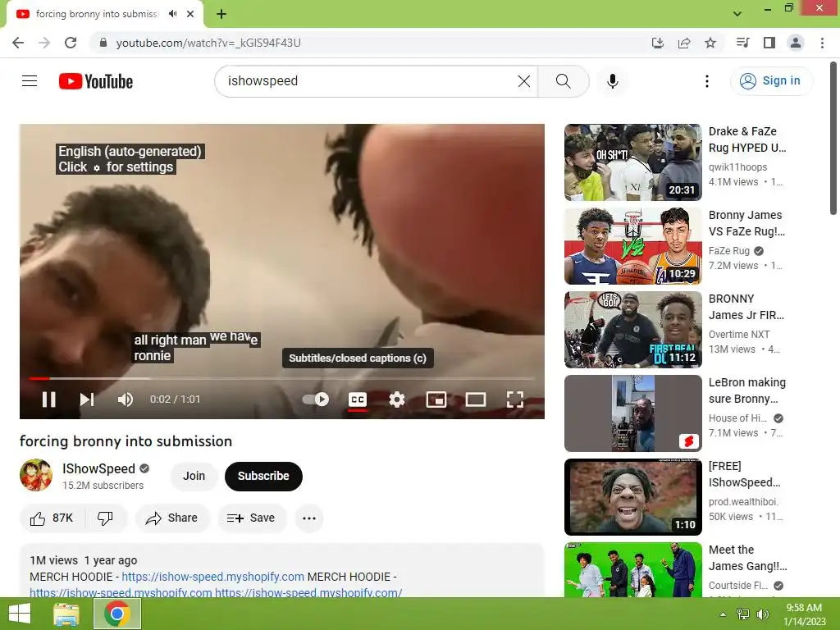Start voice search with microphone
The height and width of the screenshot is (630, 840).
coord(613,81)
